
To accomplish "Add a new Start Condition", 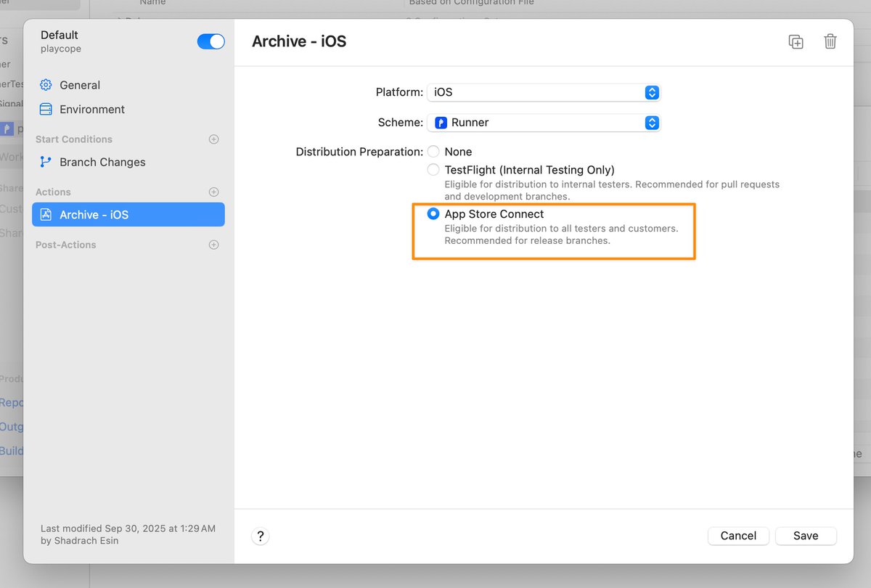I will click(213, 139).
